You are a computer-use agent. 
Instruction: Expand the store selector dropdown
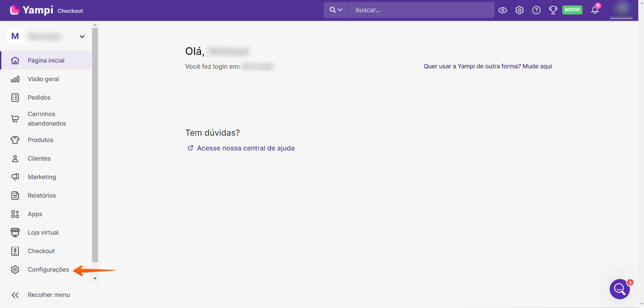(x=82, y=36)
